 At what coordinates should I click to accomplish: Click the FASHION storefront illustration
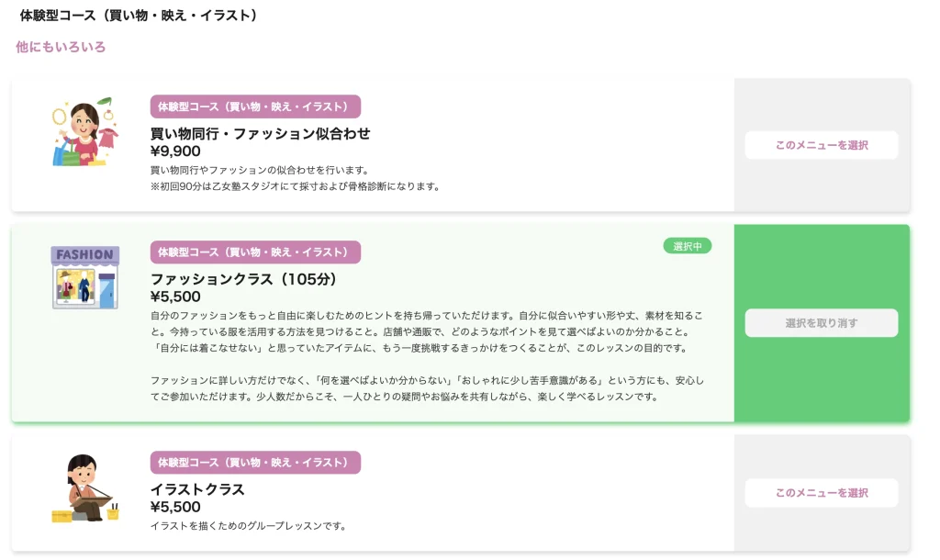(85, 277)
